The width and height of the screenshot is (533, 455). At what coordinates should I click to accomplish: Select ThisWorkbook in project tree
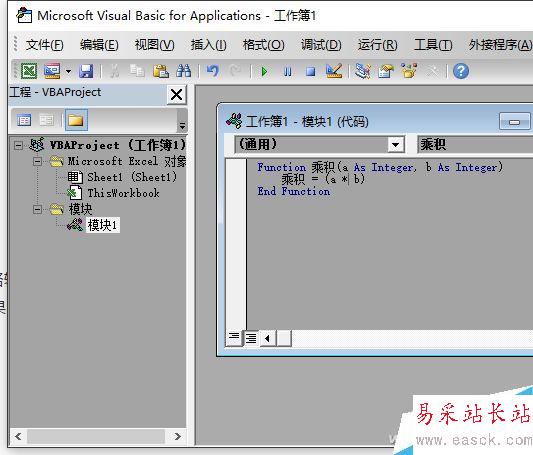coord(123,193)
